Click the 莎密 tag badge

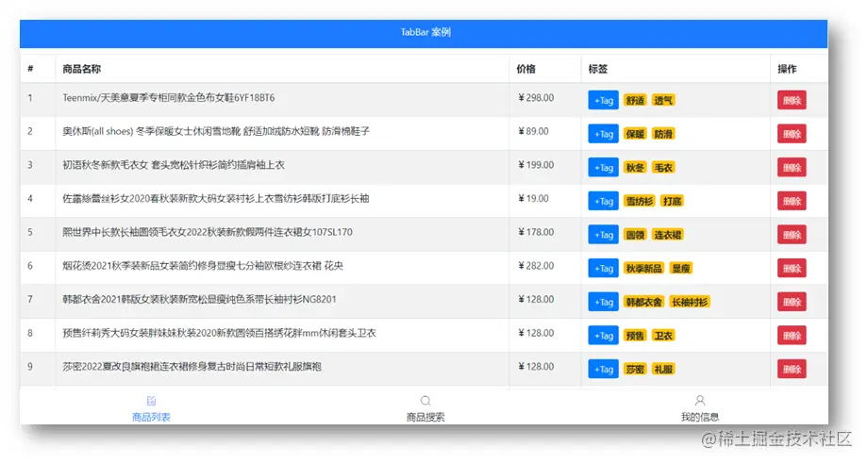[635, 369]
